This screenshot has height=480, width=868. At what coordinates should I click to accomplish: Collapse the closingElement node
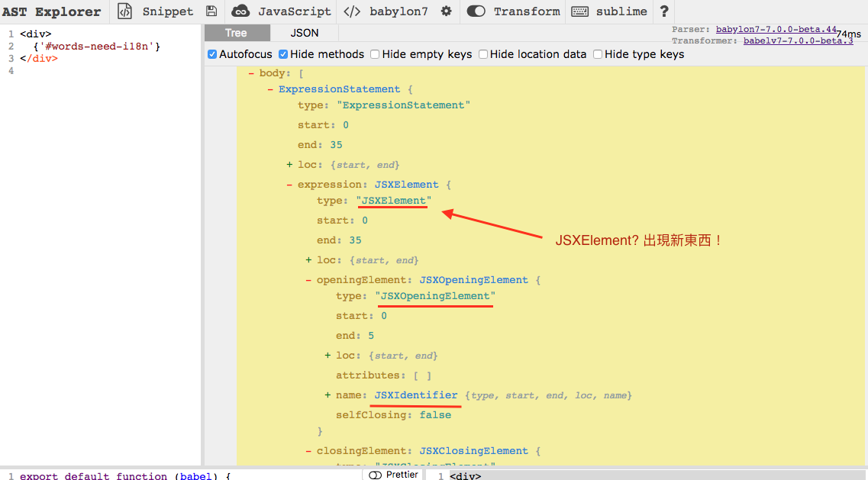(308, 451)
